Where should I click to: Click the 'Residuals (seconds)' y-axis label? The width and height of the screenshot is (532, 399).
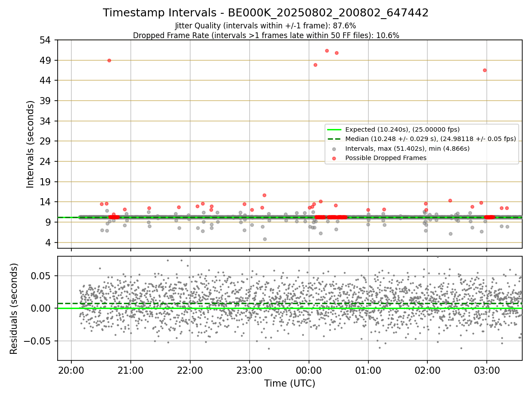tap(14, 309)
